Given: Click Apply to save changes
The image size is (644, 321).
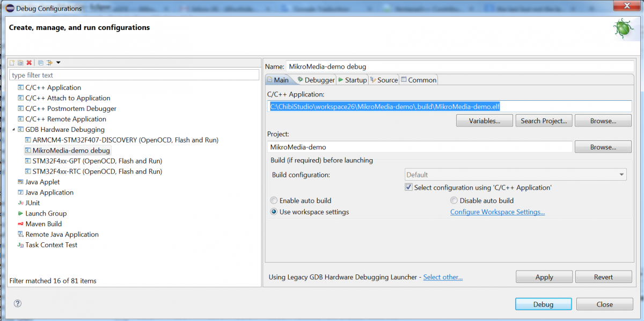Looking at the screenshot, I should pos(544,277).
